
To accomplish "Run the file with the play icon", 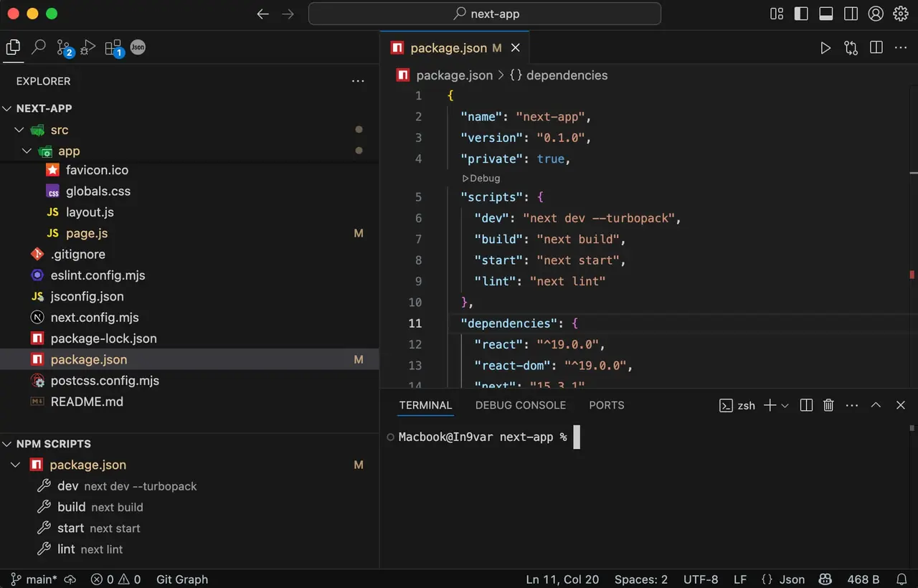I will coord(825,48).
